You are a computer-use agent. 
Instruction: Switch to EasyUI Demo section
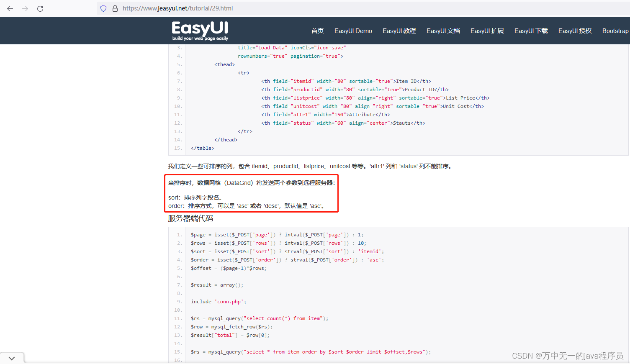(353, 31)
